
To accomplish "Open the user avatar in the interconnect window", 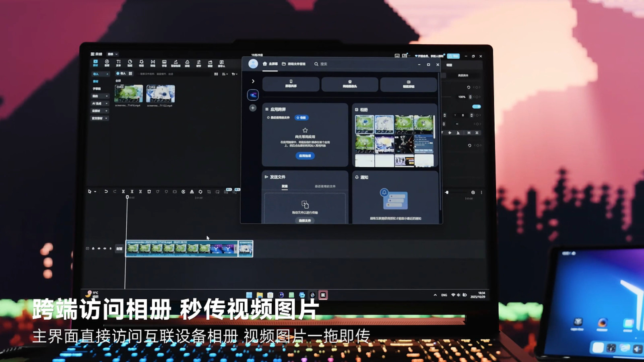I will pyautogui.click(x=253, y=64).
